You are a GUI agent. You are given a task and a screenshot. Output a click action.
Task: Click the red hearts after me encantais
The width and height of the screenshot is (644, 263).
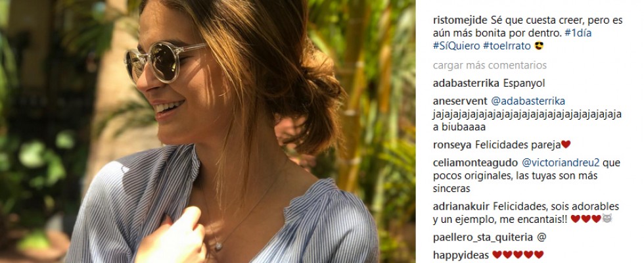[586, 219]
